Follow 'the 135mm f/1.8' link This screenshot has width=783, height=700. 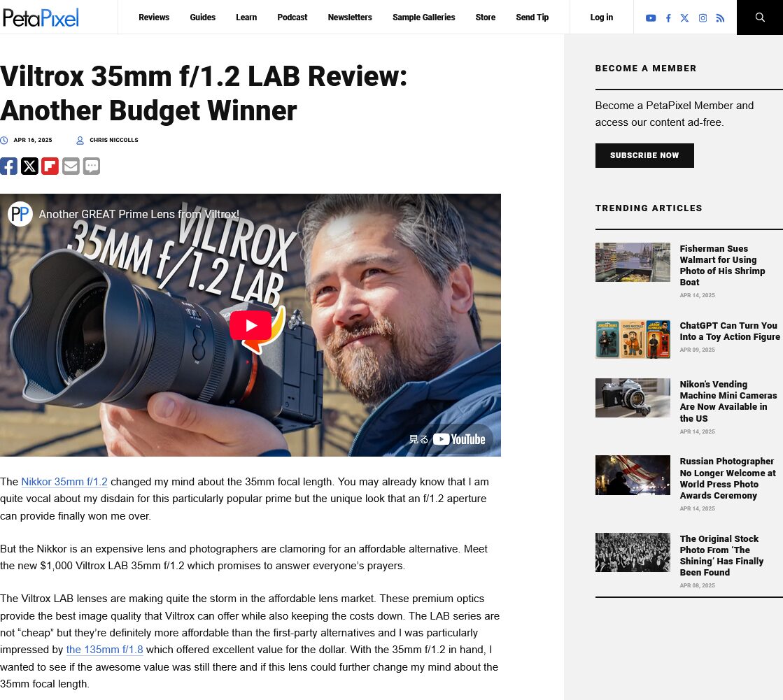pyautogui.click(x=104, y=650)
